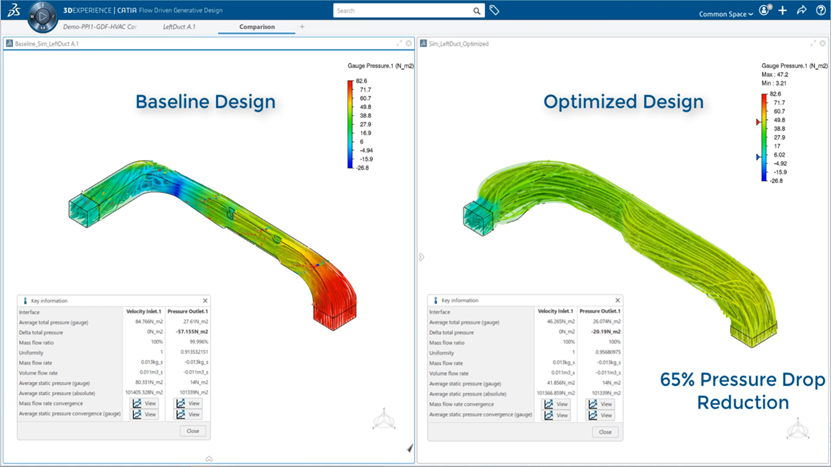Viewport: 831px width, 467px height.
Task: Open the Common Space dropdown
Action: point(726,14)
